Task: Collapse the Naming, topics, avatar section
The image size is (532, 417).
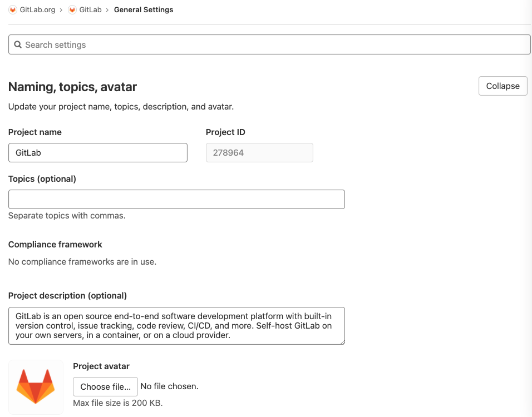Action: pyautogui.click(x=503, y=86)
